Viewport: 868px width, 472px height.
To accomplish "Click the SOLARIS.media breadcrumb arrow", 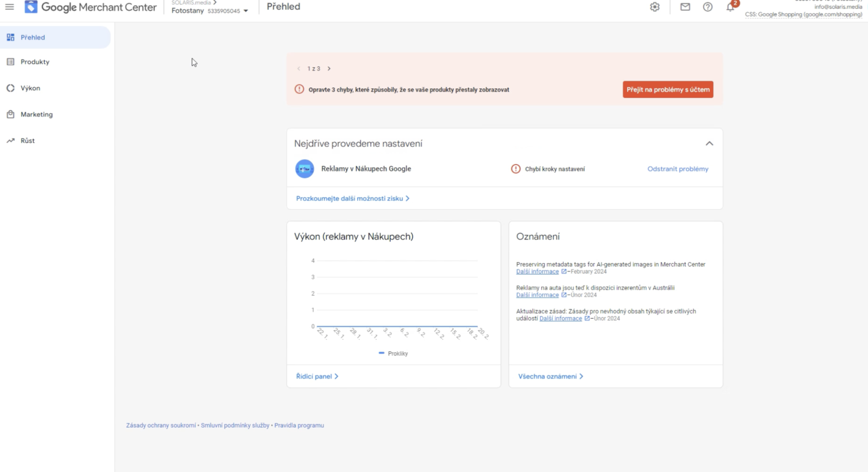I will click(x=215, y=2).
